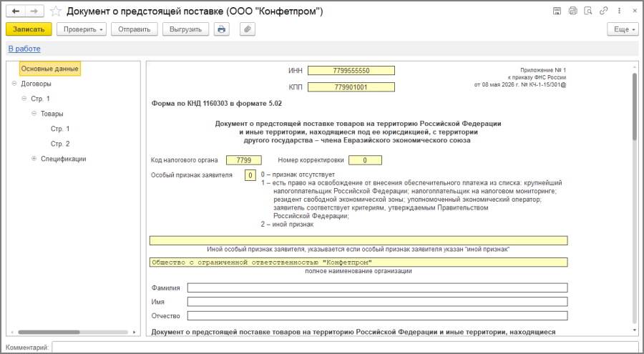Click the tree panel horizontal scrollbar thumb

click(x=49, y=333)
